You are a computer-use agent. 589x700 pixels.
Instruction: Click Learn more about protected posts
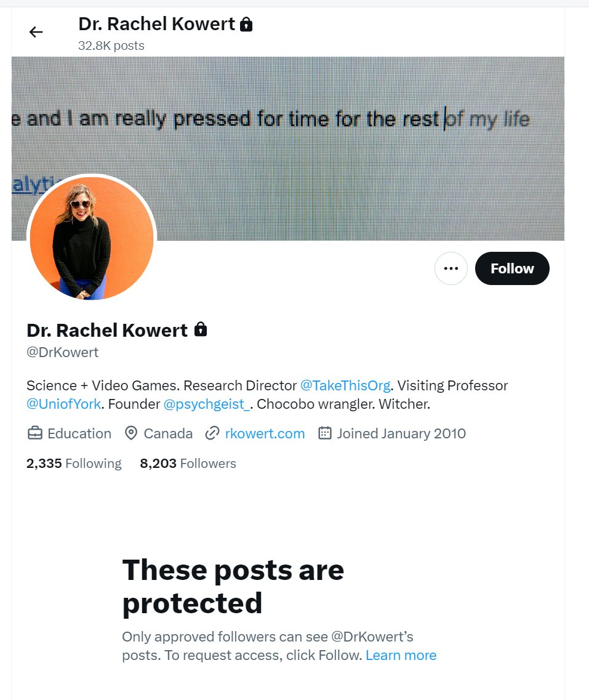[401, 655]
